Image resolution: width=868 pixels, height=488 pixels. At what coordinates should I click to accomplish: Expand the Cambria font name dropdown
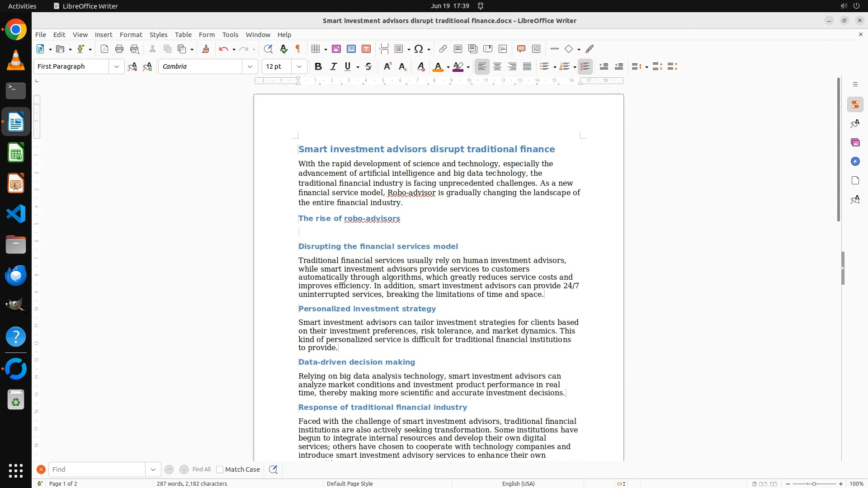click(x=250, y=67)
